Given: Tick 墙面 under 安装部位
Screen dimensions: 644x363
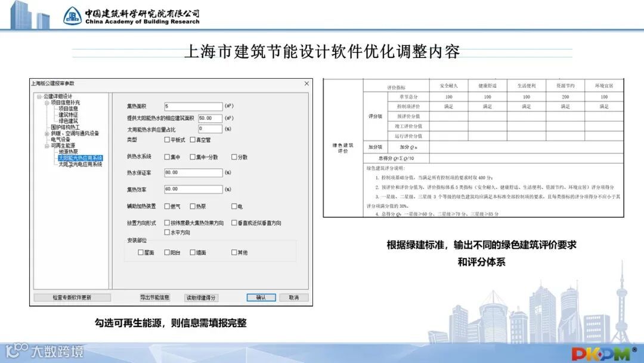Looking at the screenshot, I should coord(193,253).
